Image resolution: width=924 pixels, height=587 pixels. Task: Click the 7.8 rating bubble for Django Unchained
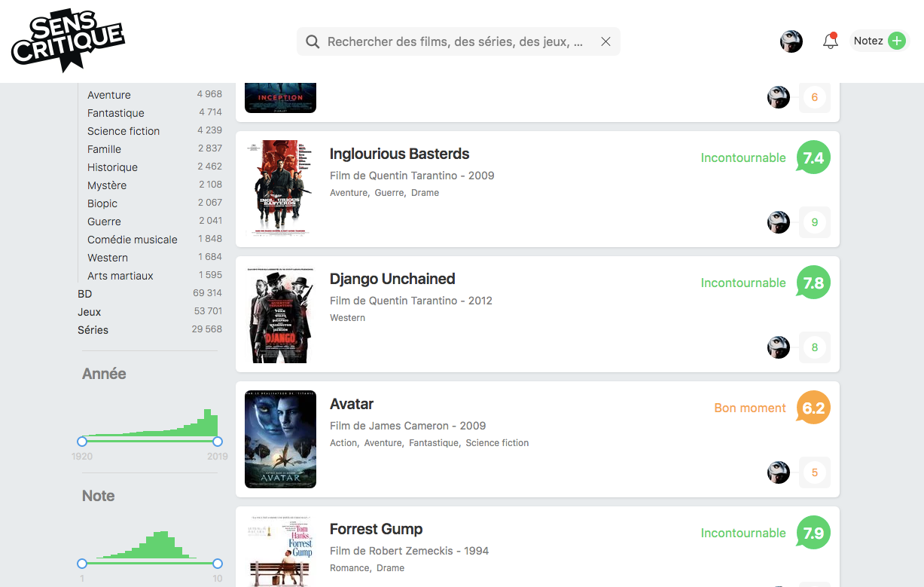coord(813,283)
